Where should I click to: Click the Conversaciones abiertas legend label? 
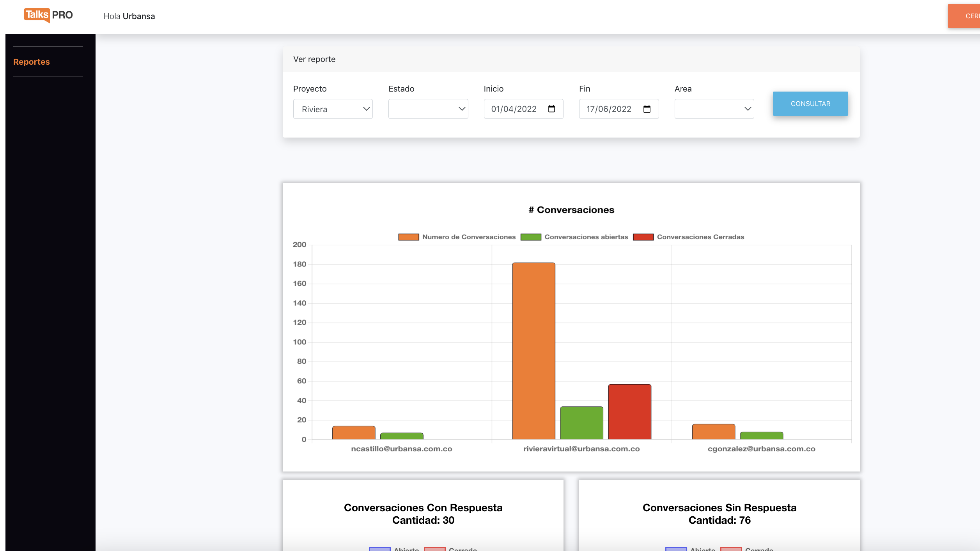coord(586,237)
